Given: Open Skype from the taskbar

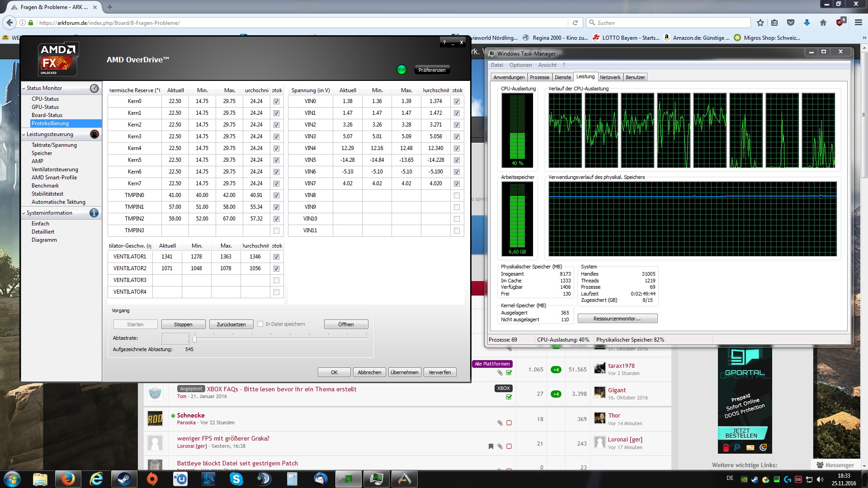Looking at the screenshot, I should (x=236, y=479).
